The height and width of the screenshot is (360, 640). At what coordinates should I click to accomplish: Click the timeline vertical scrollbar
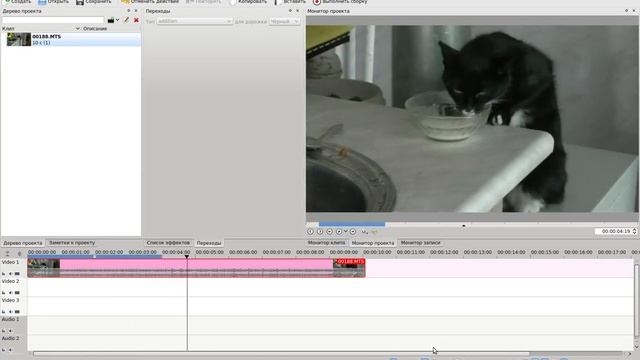(x=636, y=301)
